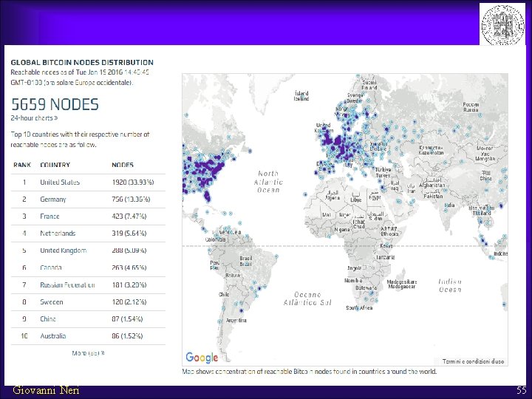Click the 1920 (33.93%) nodes value
Viewport: 532px width, 399px height.
click(x=133, y=183)
